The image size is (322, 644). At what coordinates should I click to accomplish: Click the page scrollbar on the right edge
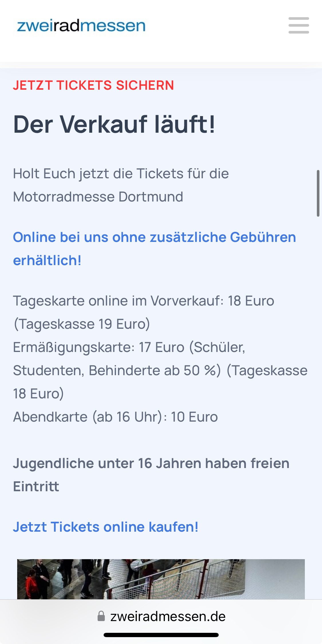[x=318, y=193]
